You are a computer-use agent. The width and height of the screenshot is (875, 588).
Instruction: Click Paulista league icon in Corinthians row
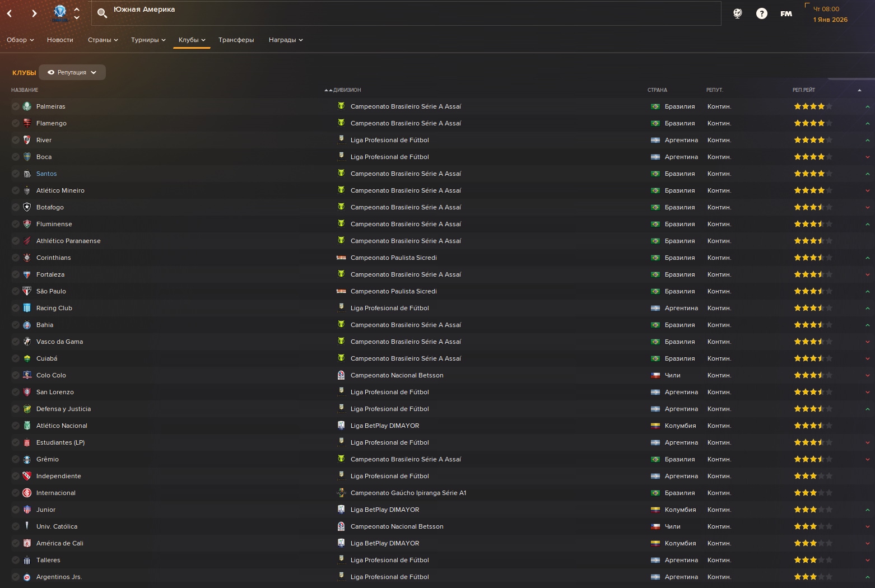click(x=341, y=258)
